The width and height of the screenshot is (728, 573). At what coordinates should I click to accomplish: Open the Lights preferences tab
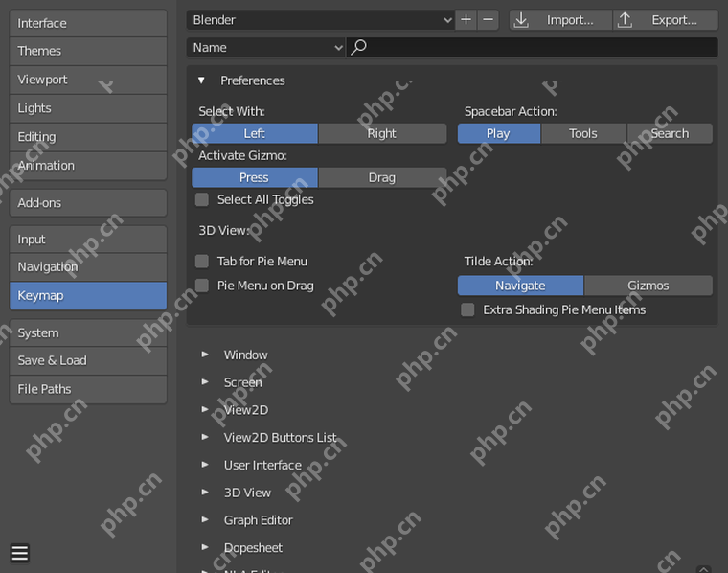pos(88,108)
